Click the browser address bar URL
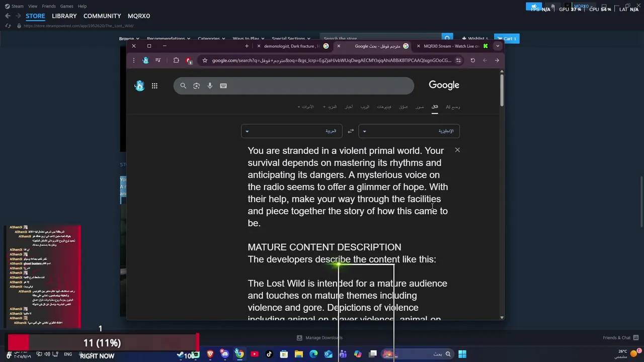 pos(332,60)
